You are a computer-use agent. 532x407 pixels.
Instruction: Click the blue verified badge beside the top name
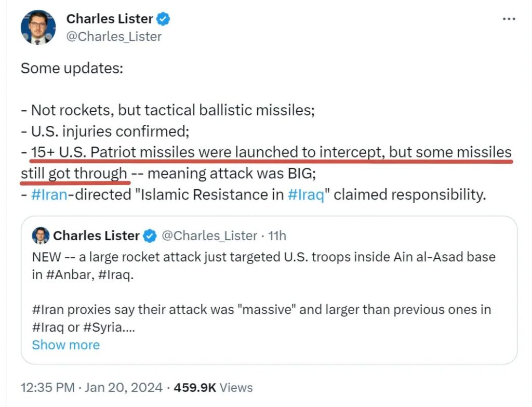pyautogui.click(x=164, y=19)
